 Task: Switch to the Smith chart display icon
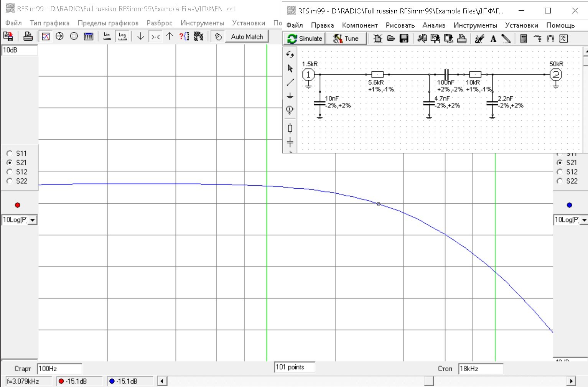(59, 36)
